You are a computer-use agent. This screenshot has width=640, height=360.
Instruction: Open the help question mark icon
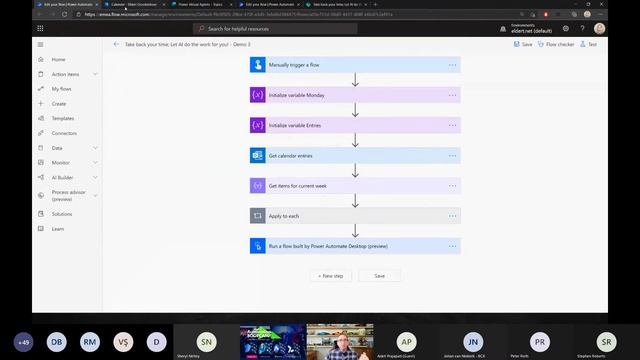(x=582, y=28)
